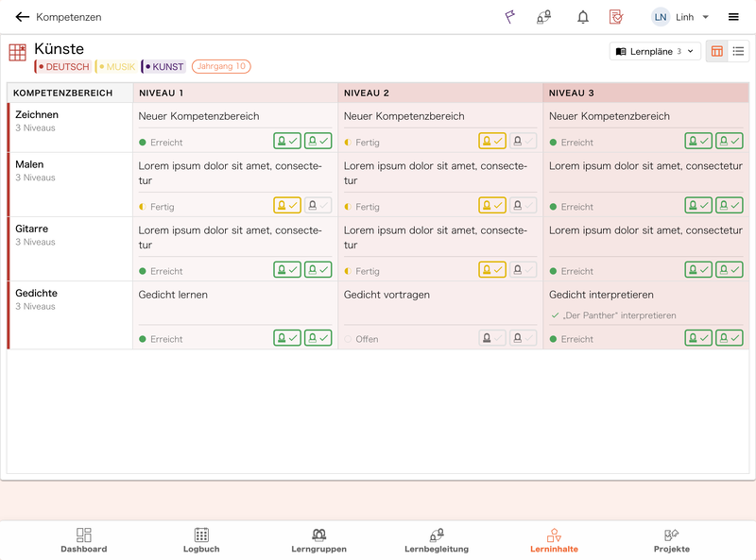Open the Gedicht vortragen cell
The width and height of the screenshot is (756, 560).
pos(440,314)
